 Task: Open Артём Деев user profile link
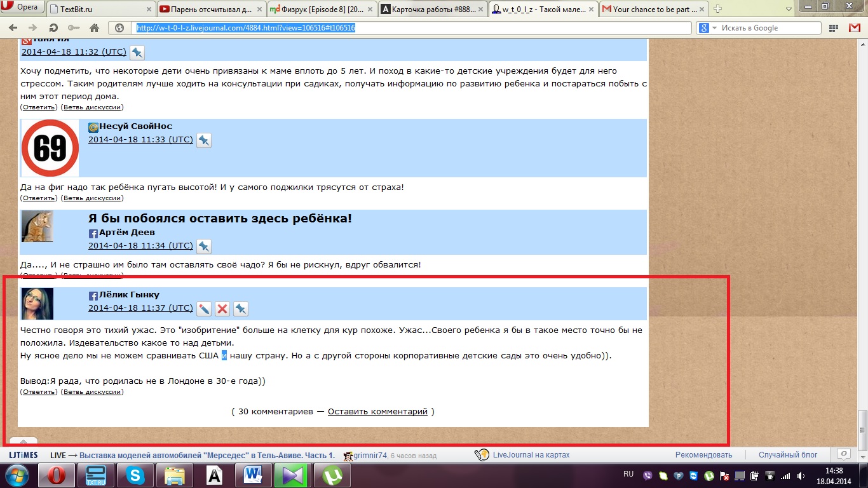tap(127, 233)
